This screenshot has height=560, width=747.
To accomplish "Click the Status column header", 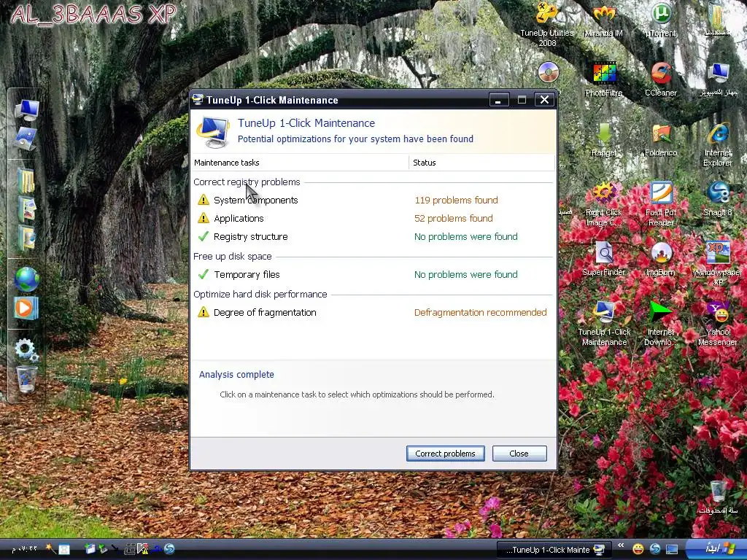I will (481, 163).
